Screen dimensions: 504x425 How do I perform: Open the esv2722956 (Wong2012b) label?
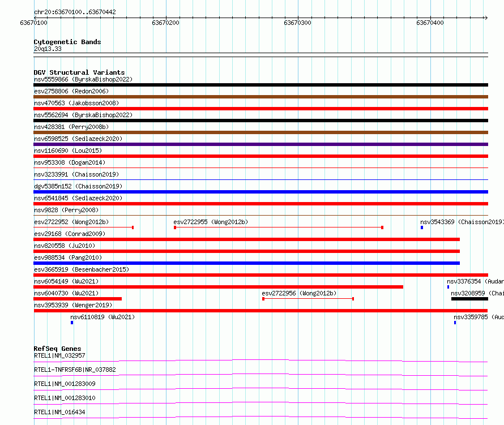[x=299, y=293]
